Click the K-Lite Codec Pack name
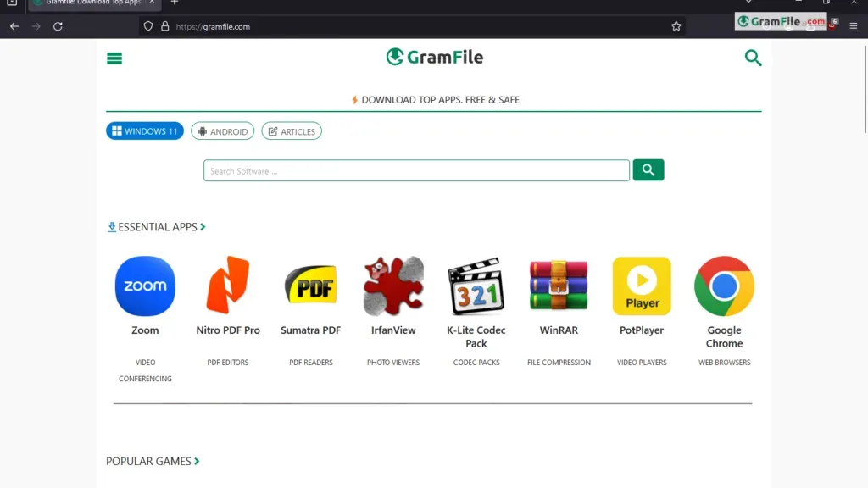 (x=476, y=337)
